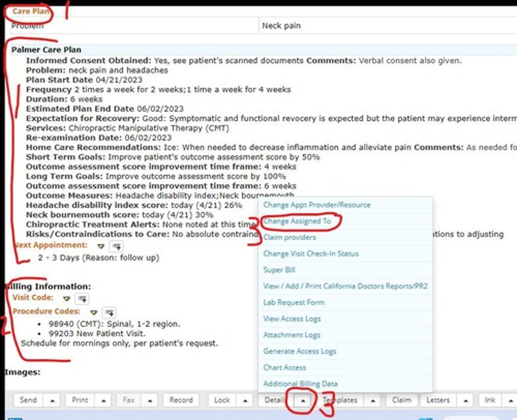Open the Care Plan heading link
Image resolution: width=517 pixels, height=420 pixels.
click(x=30, y=11)
